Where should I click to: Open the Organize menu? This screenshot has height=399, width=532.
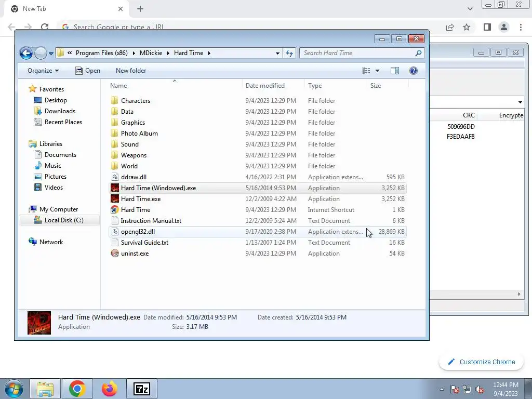[43, 71]
